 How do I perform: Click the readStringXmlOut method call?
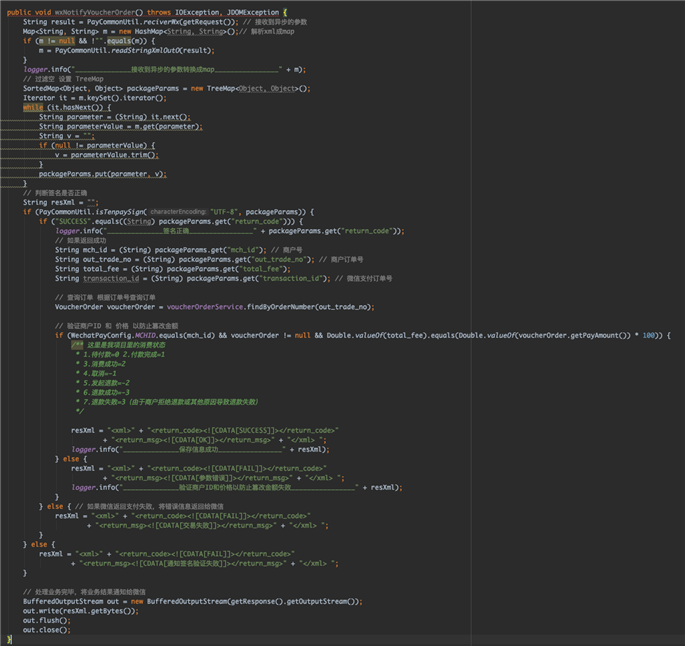click(145, 50)
